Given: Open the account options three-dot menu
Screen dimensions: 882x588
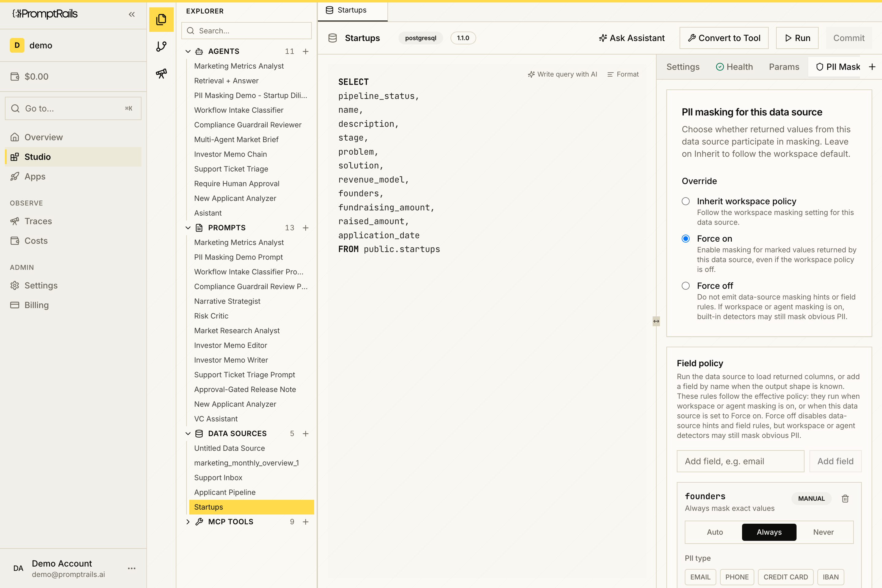Looking at the screenshot, I should (x=132, y=568).
